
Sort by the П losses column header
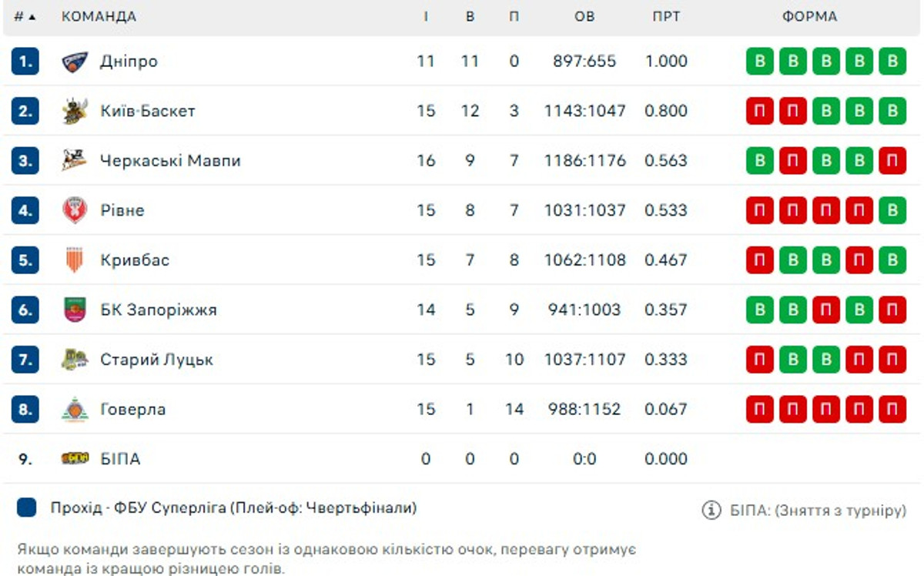[514, 16]
